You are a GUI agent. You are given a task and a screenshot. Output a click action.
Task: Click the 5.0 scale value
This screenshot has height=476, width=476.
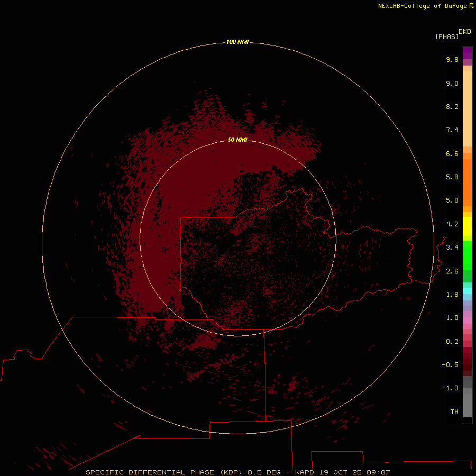452,200
